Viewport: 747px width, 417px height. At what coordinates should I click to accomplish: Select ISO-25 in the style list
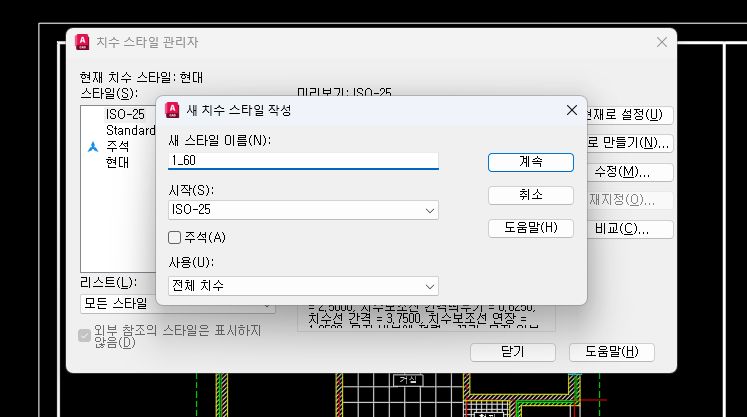(125, 114)
